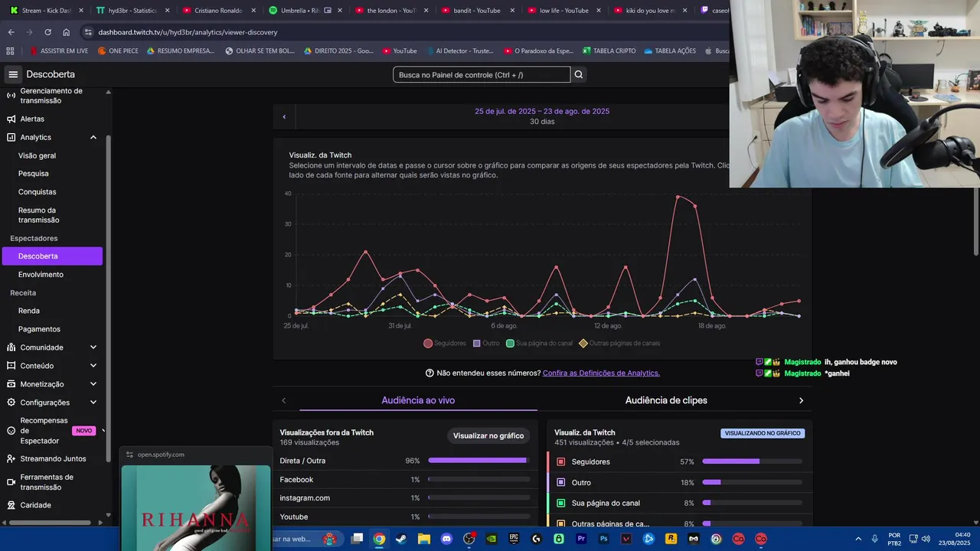Launch Epic Games from the taskbar

point(514,539)
